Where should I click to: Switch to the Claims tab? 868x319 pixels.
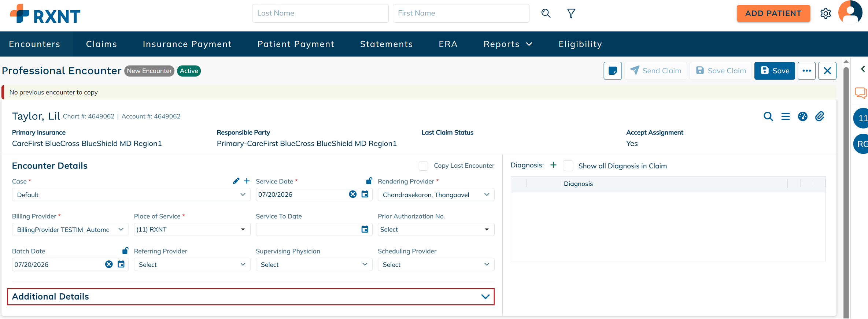tap(101, 44)
